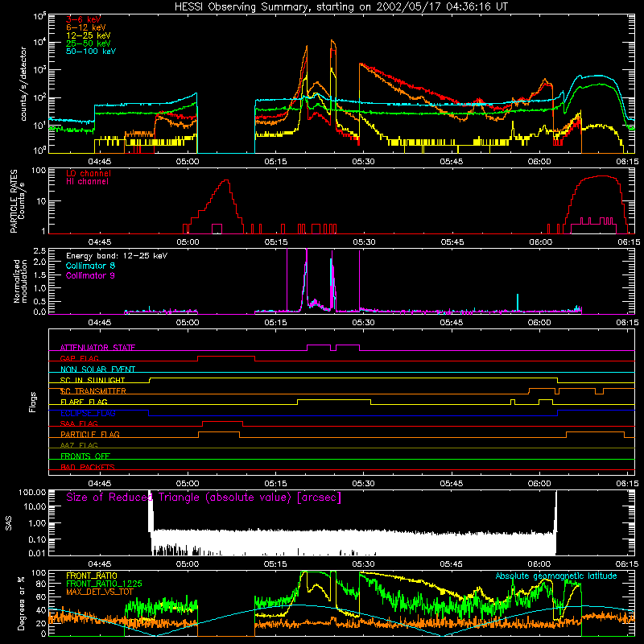Image resolution: width=644 pixels, height=644 pixels.
Task: Click the ECLIPSE_FLAG label
Action: coord(88,413)
